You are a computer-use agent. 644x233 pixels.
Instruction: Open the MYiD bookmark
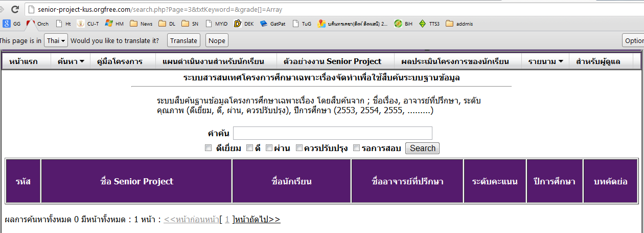tap(217, 24)
